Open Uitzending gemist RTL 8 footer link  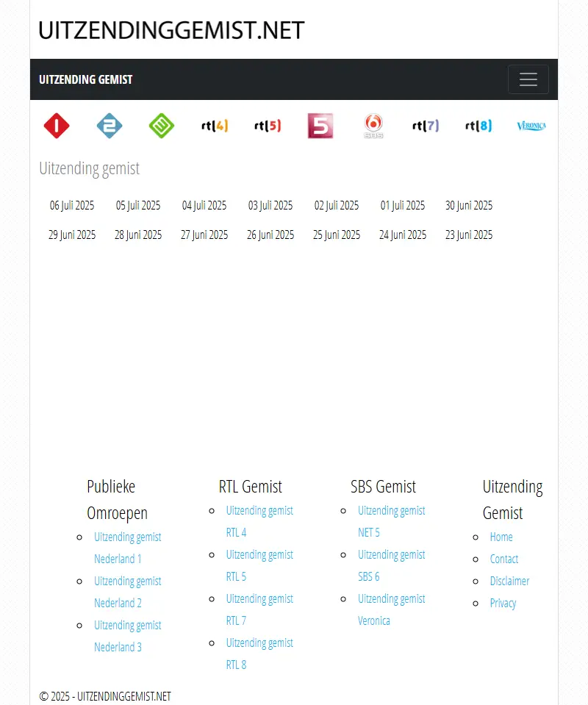(x=259, y=654)
